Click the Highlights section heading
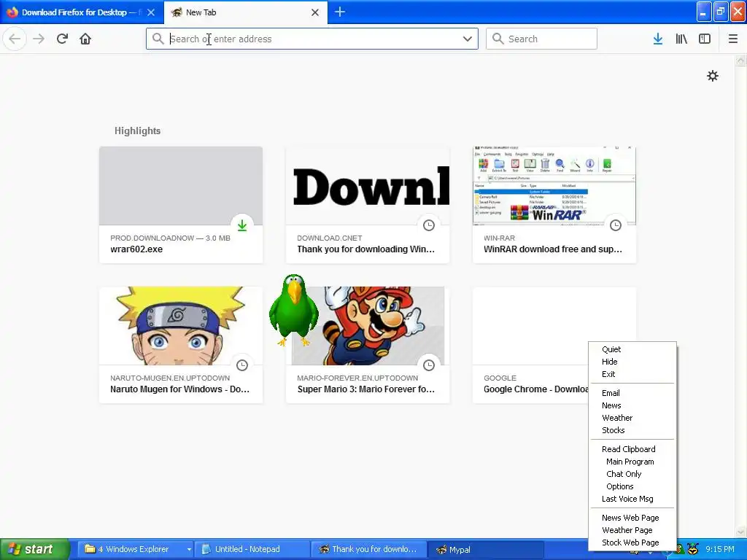747x560 pixels. [x=137, y=131]
